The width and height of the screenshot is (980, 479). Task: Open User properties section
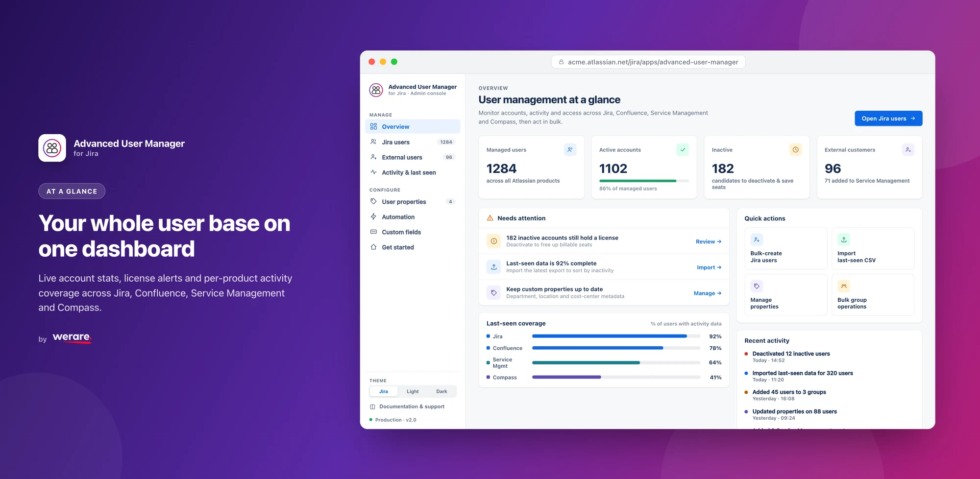tap(413, 201)
